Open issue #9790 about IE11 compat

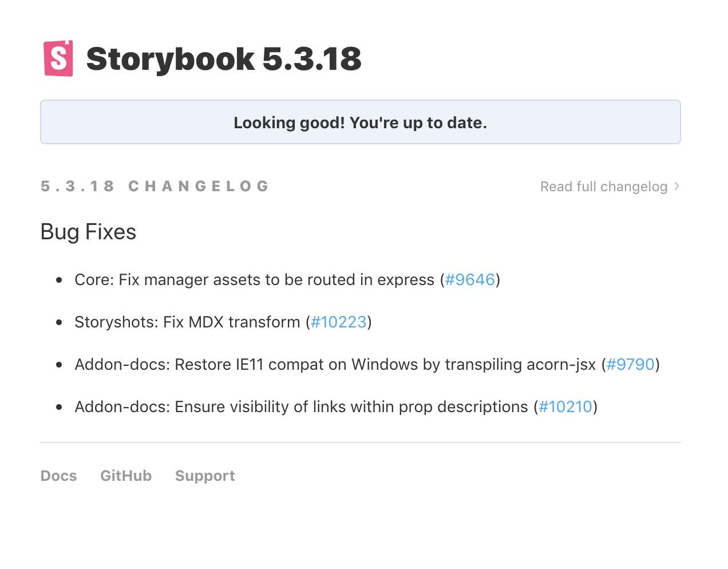click(x=630, y=364)
